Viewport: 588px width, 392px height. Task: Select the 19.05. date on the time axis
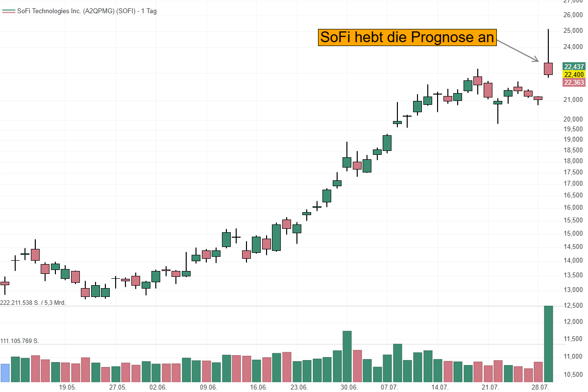pos(68,387)
